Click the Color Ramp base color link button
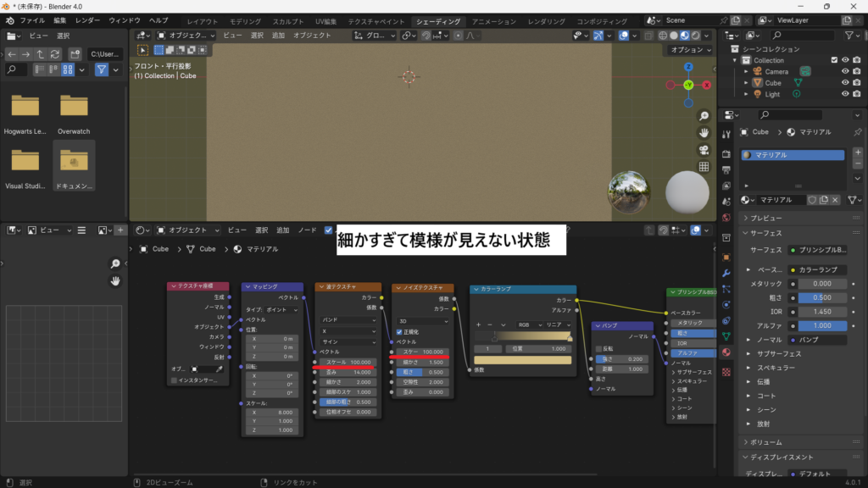 (x=817, y=269)
